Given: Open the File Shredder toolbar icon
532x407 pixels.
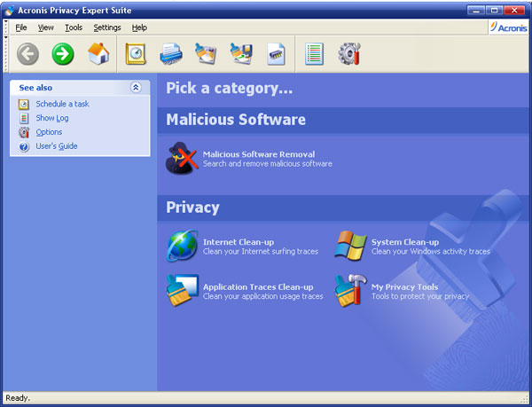Looking at the screenshot, I should [x=171, y=54].
